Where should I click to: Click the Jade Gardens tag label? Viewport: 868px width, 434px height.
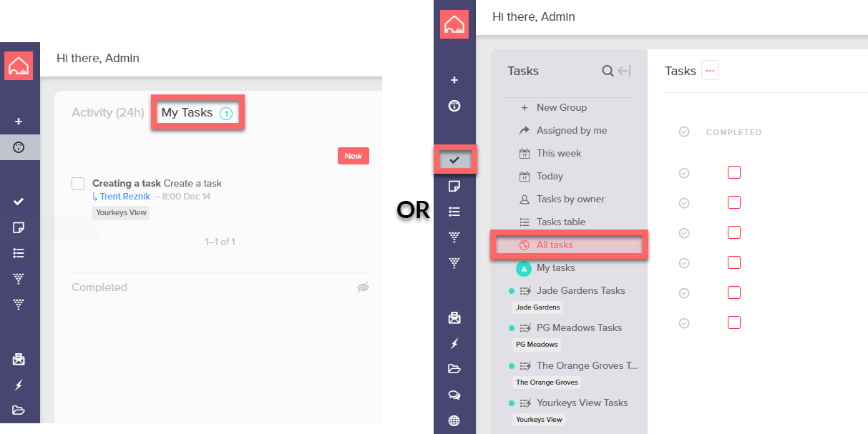click(x=538, y=307)
